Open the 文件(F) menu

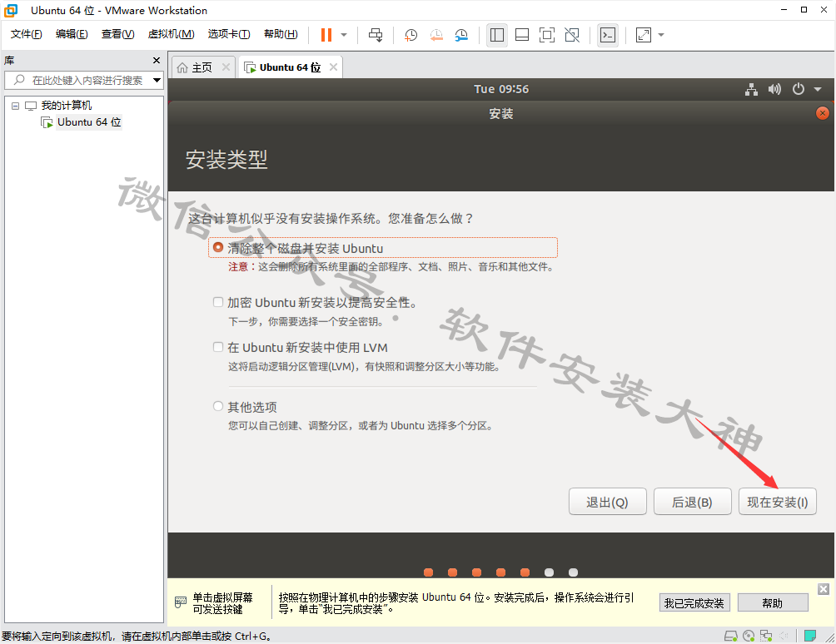[26, 34]
